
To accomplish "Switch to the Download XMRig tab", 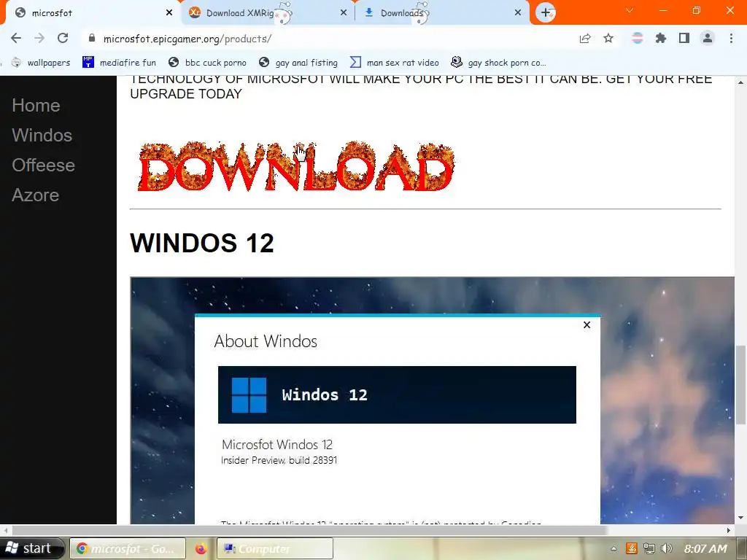I will pyautogui.click(x=267, y=13).
